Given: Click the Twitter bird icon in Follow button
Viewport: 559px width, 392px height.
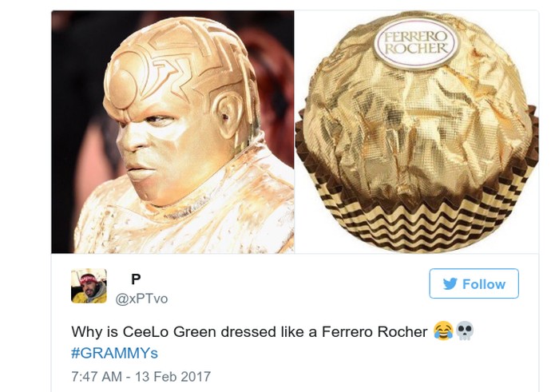Looking at the screenshot, I should click(x=450, y=284).
